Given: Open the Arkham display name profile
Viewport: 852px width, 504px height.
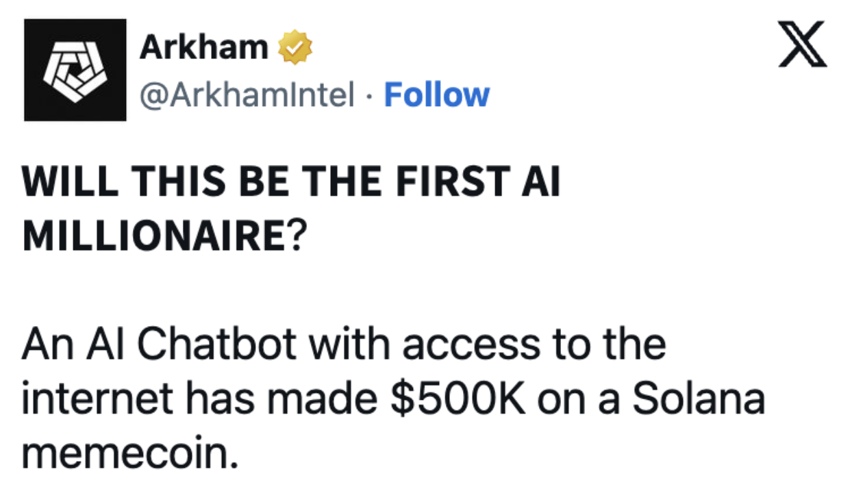Looking at the screenshot, I should (203, 47).
